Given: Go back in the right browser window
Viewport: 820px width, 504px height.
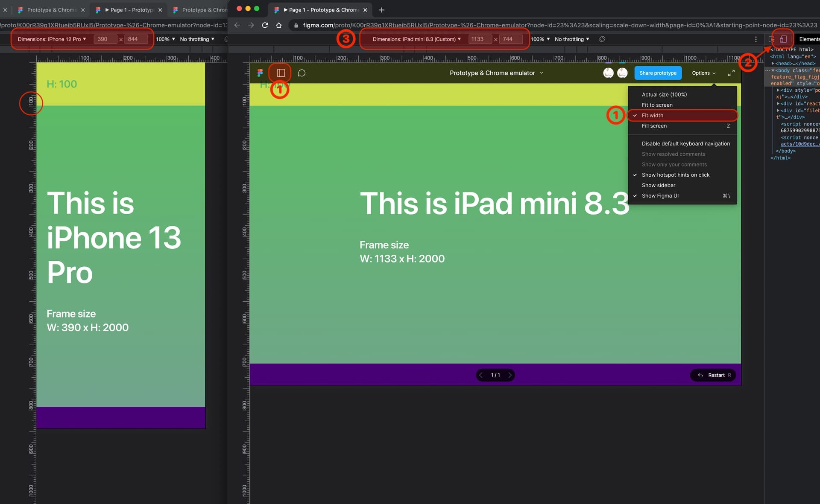Looking at the screenshot, I should pos(237,25).
